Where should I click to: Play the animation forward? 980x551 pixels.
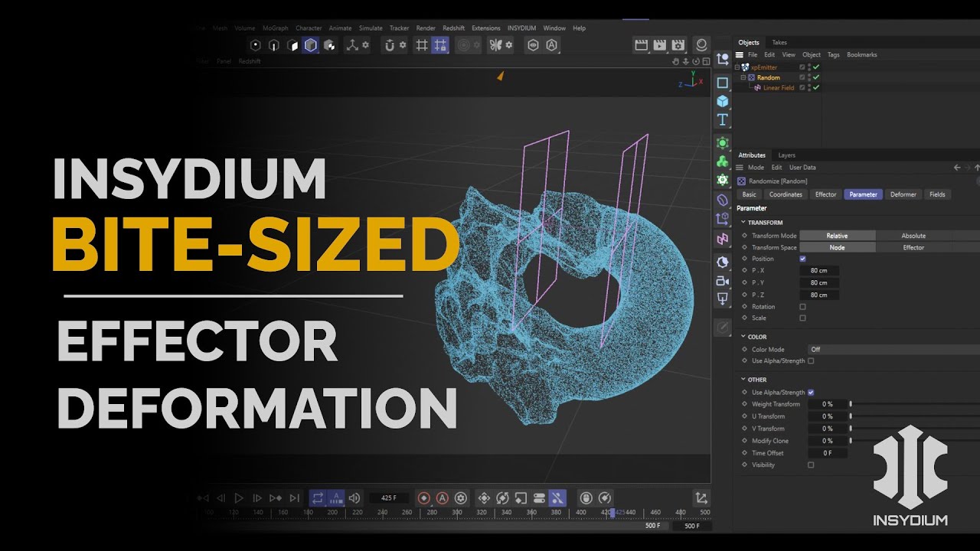coord(239,497)
